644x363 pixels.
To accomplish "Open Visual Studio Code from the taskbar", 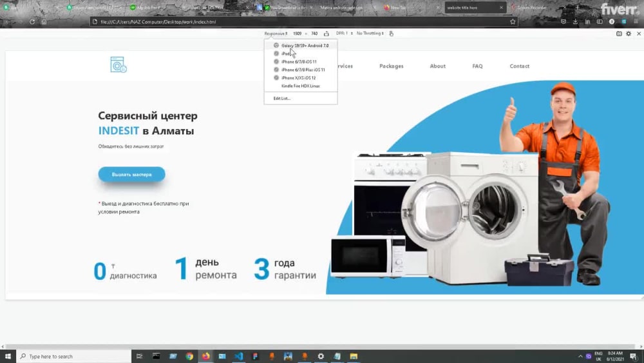I will coord(239,356).
